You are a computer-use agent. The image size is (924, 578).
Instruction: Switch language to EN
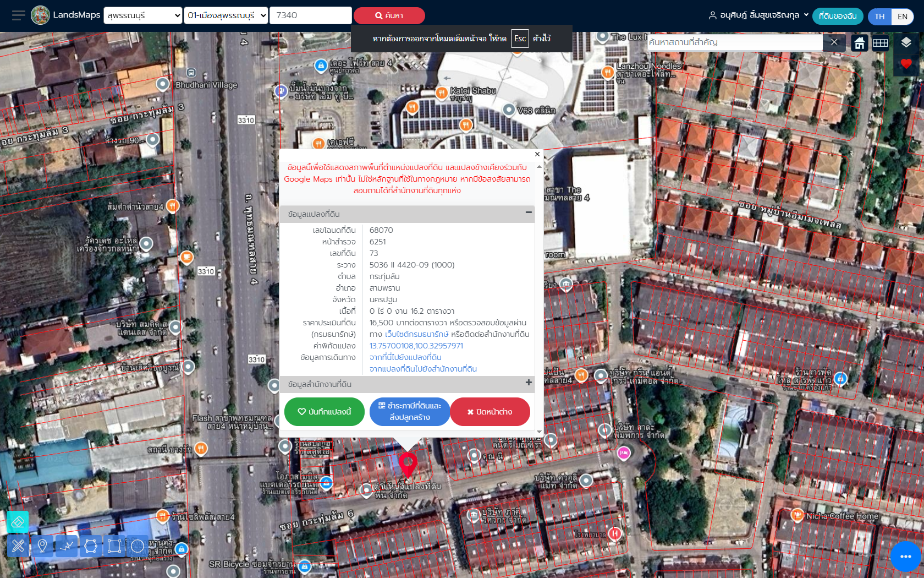(x=903, y=17)
